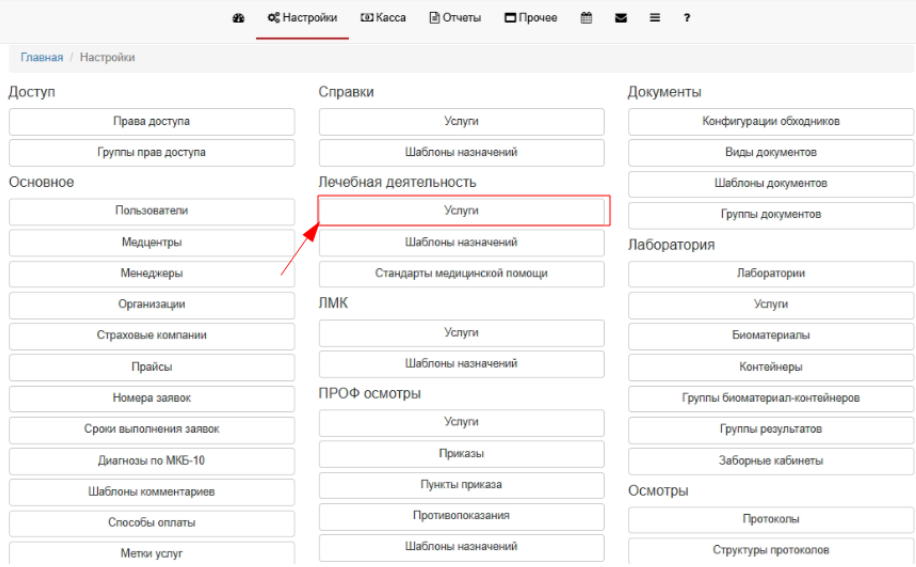This screenshot has width=916, height=567.
Task: Open the Отчеты menu
Action: [x=455, y=18]
